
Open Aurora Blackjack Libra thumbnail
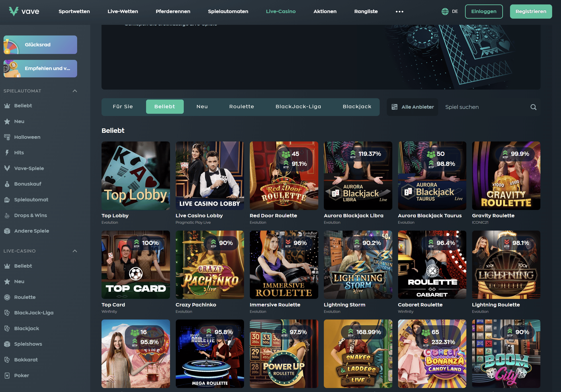tap(358, 176)
